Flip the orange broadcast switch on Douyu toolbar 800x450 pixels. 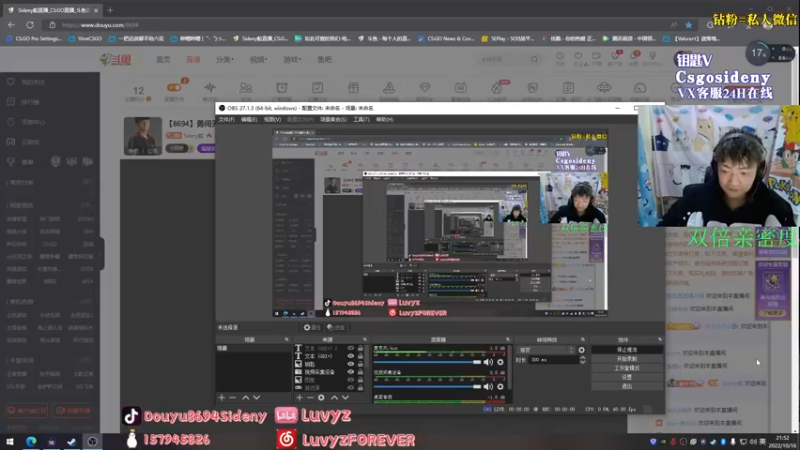point(174,87)
